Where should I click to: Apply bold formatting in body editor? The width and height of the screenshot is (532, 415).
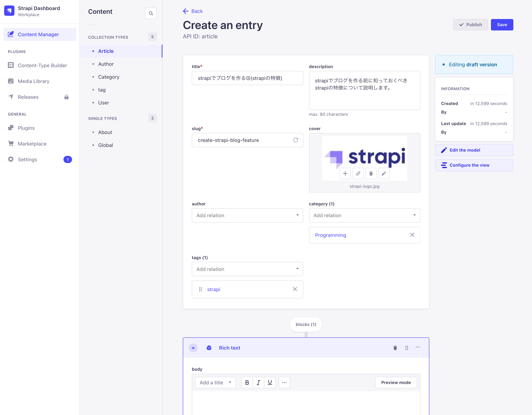[247, 383]
